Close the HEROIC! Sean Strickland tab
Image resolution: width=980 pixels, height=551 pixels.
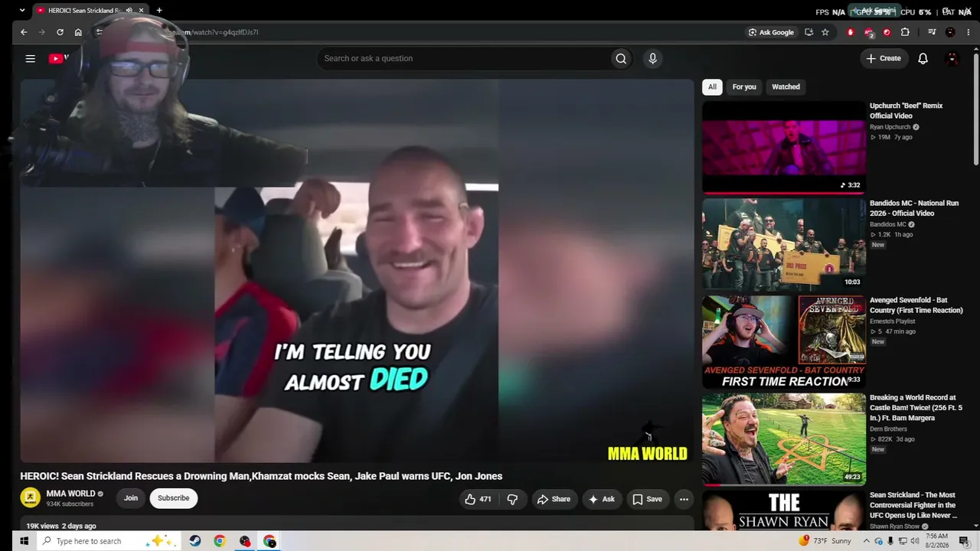coord(141,11)
